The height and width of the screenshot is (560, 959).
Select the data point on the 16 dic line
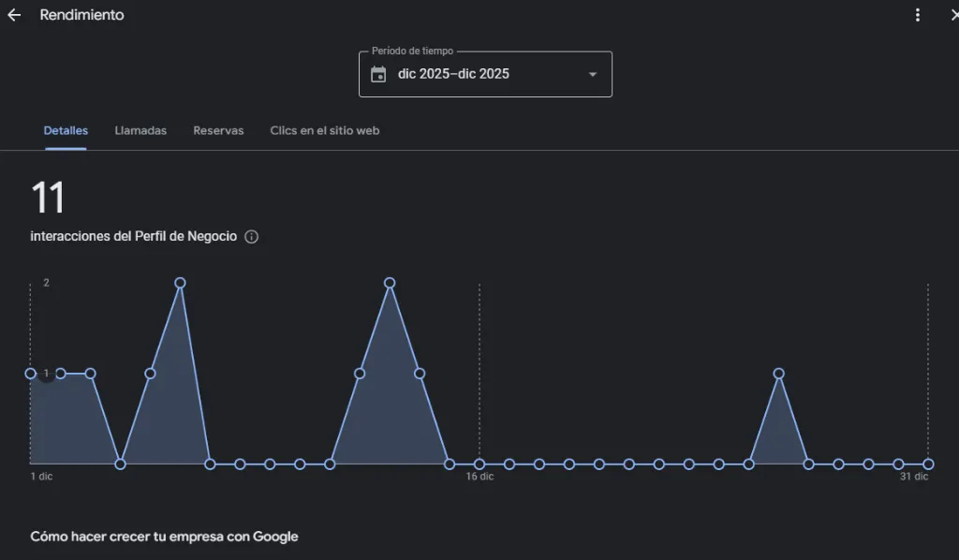coord(479,464)
